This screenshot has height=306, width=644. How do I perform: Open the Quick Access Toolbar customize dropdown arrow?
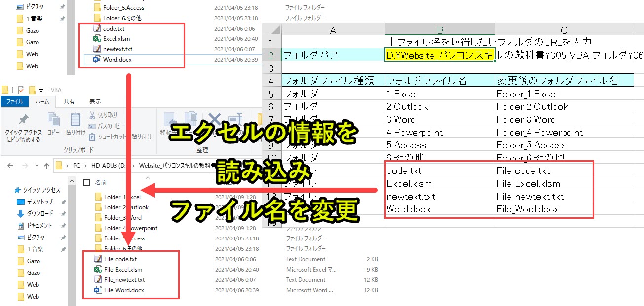[x=40, y=89]
